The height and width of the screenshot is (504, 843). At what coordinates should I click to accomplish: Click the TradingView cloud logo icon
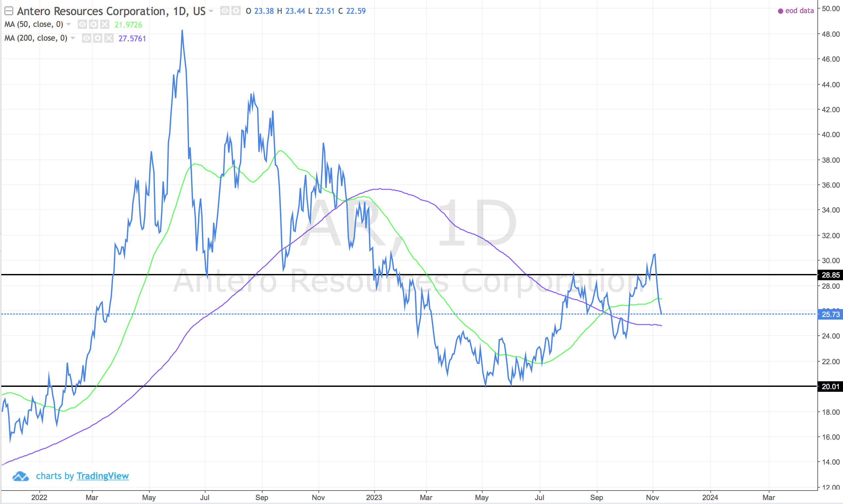point(20,476)
